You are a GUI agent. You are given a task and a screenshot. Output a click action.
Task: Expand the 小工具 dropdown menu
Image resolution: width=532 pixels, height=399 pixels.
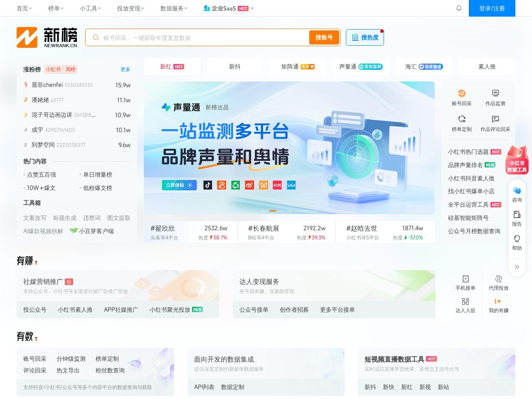(x=90, y=8)
